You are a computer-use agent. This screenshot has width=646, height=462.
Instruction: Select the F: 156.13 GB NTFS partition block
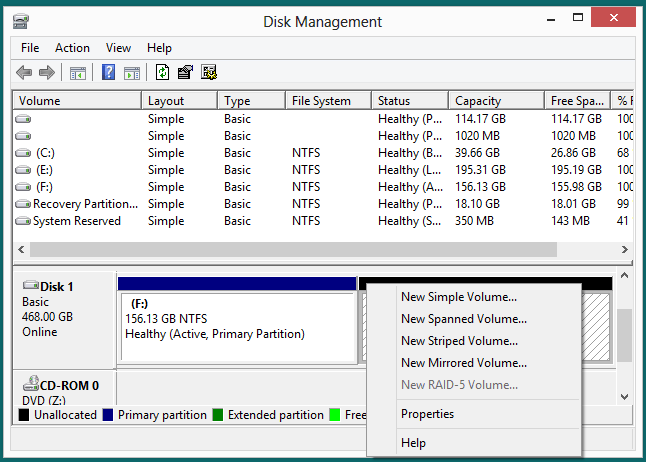[x=237, y=326]
